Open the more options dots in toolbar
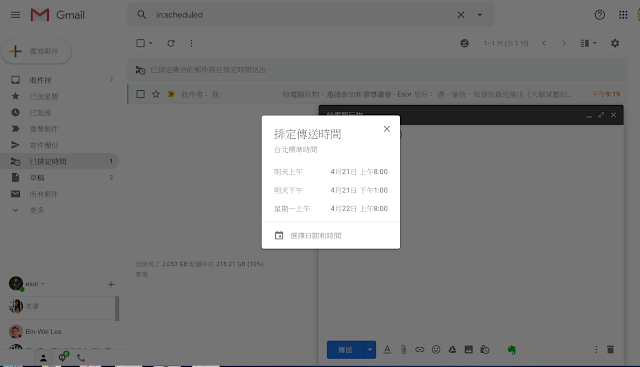640x367 pixels. (x=191, y=43)
